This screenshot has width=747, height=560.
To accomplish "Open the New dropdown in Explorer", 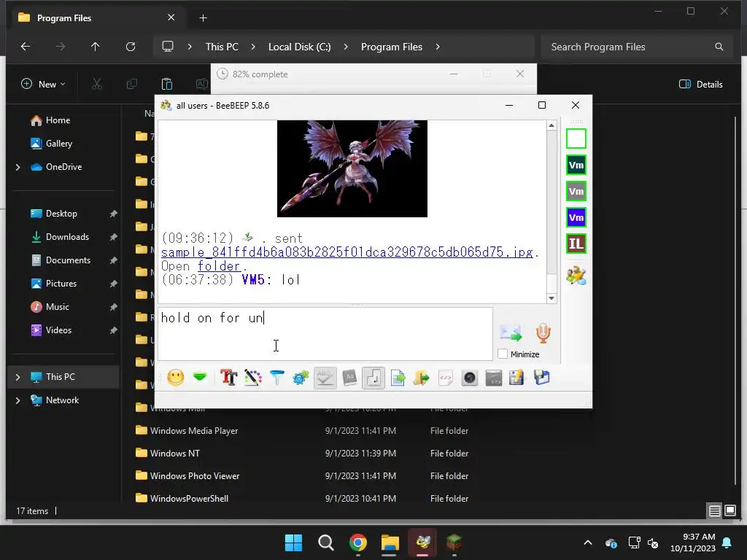I will (x=43, y=85).
